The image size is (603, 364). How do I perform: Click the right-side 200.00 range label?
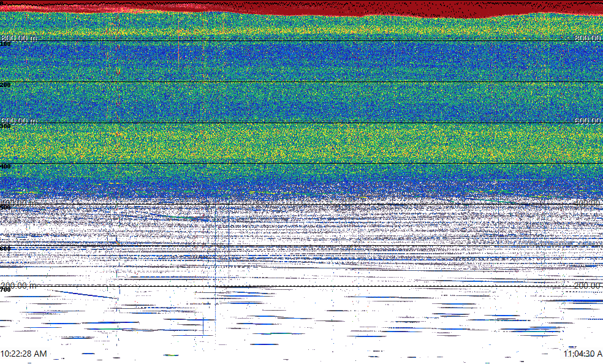pyautogui.click(x=588, y=285)
